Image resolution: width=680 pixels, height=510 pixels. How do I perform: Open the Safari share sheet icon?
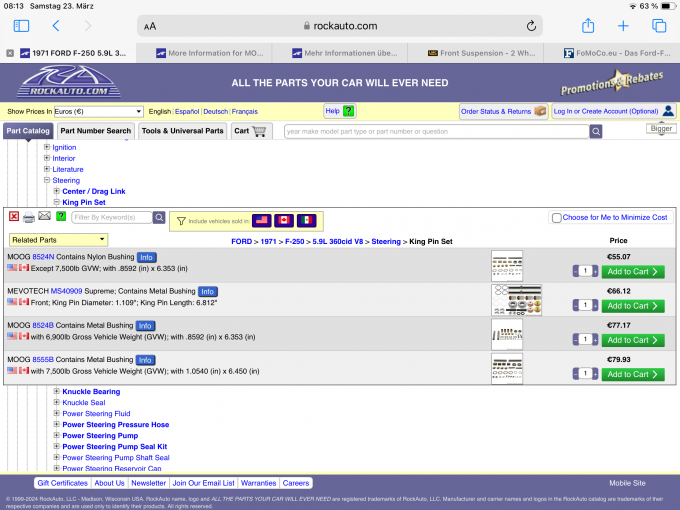[x=588, y=26]
